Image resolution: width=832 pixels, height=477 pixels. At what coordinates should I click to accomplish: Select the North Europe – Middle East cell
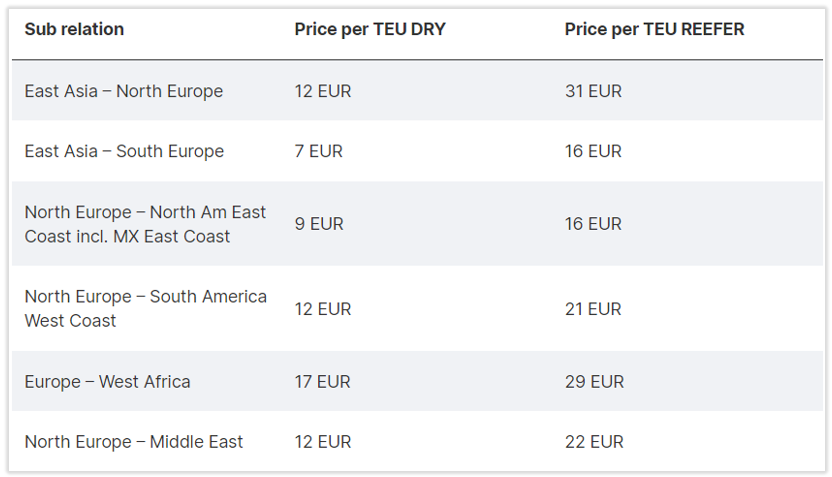point(133,441)
